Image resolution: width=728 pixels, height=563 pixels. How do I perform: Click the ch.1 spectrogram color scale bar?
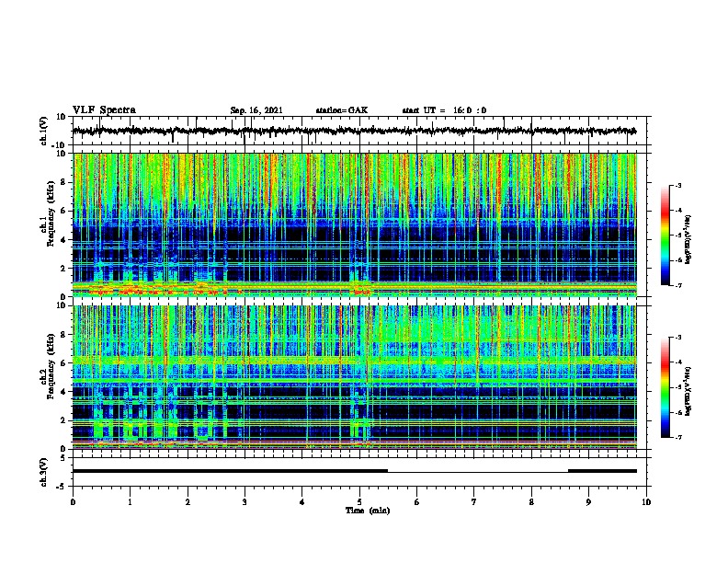[x=665, y=236]
